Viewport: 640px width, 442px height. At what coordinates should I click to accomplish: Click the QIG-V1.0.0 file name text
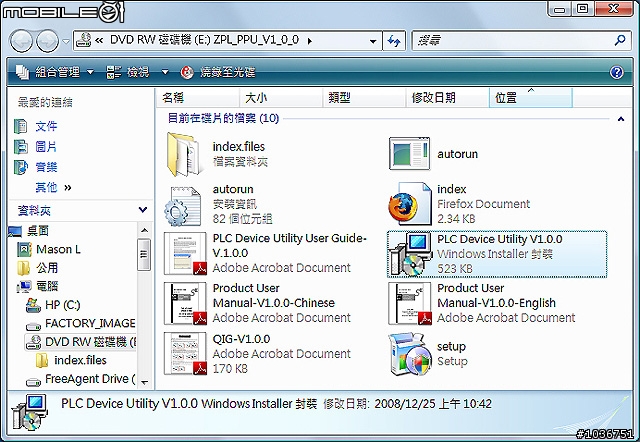(x=241, y=339)
